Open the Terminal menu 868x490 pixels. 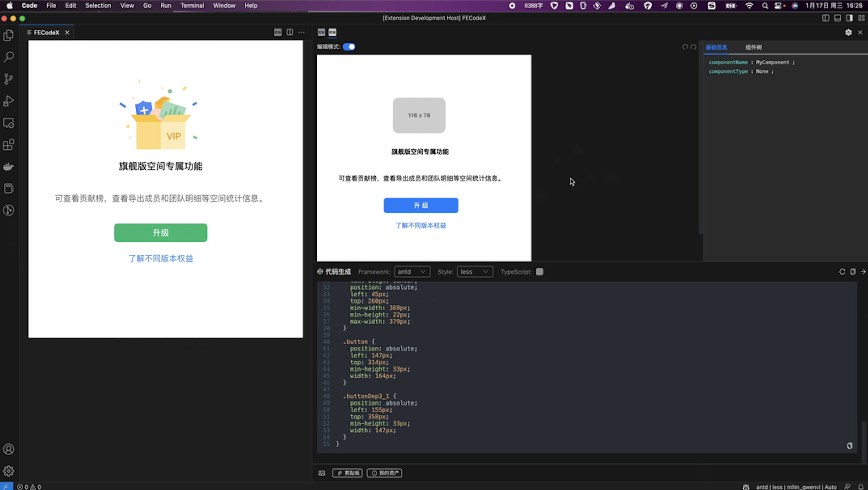[x=192, y=5]
